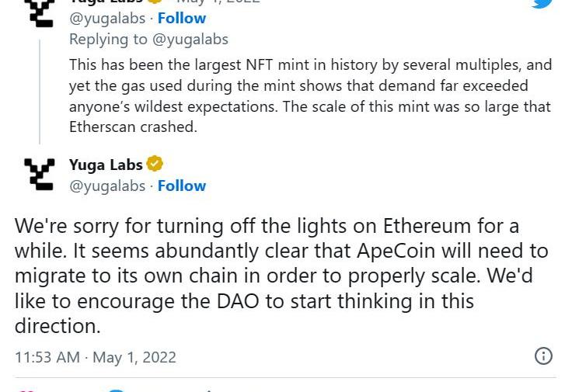
Task: Open the 11:53 AM May 1, 2022 timestamp
Action: (96, 357)
